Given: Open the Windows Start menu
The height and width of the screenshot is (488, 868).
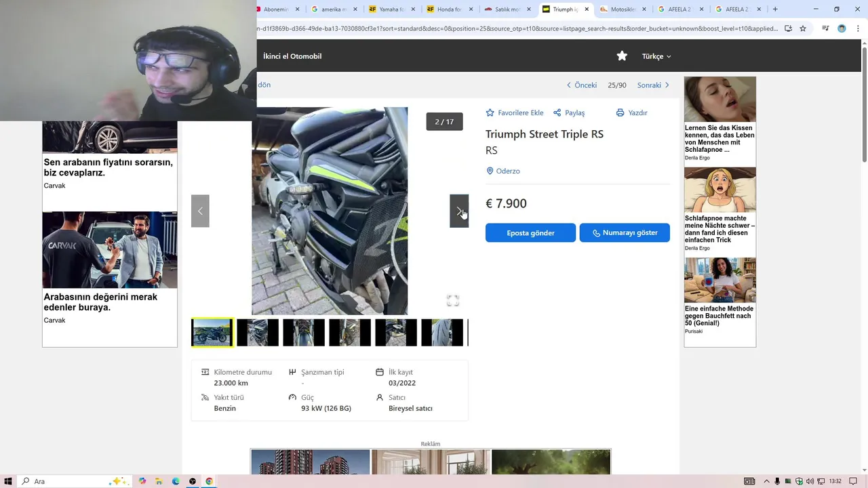Looking at the screenshot, I should (x=8, y=481).
